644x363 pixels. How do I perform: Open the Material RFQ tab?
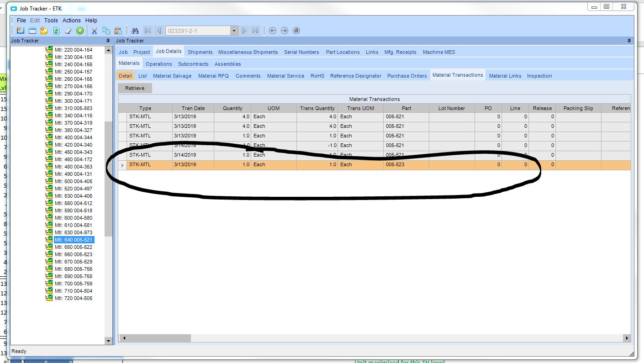(x=213, y=76)
